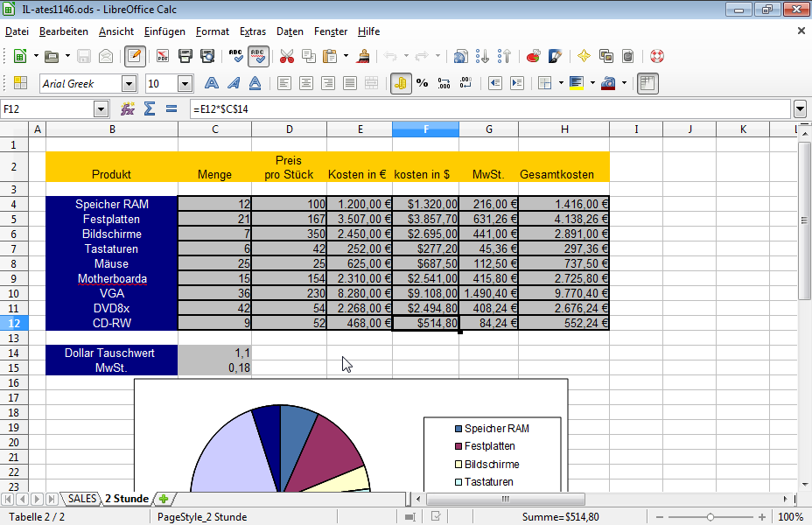Open LibreOffice Help lifebuoy icon

(656, 56)
